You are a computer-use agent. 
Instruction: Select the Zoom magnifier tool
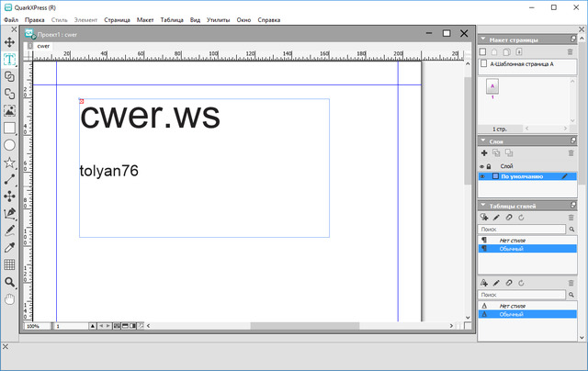(9, 282)
